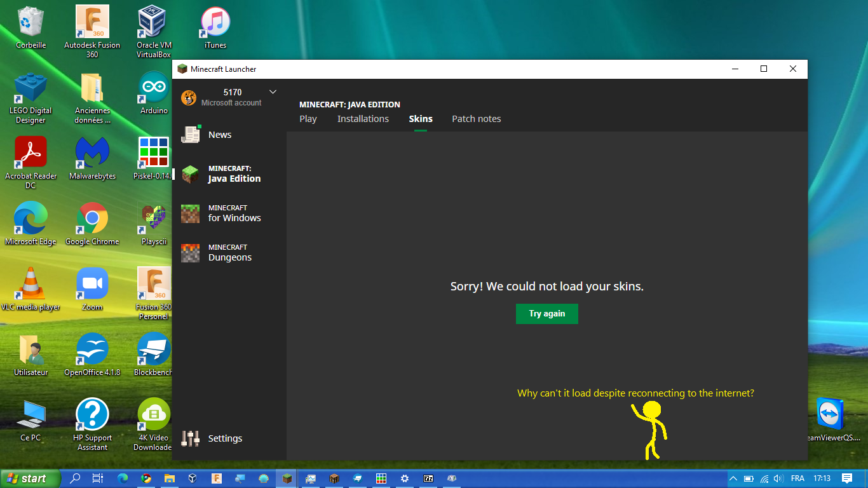Open Microsoft Edge from the taskbar
Viewport: 868px width, 488px height.
tap(123, 478)
